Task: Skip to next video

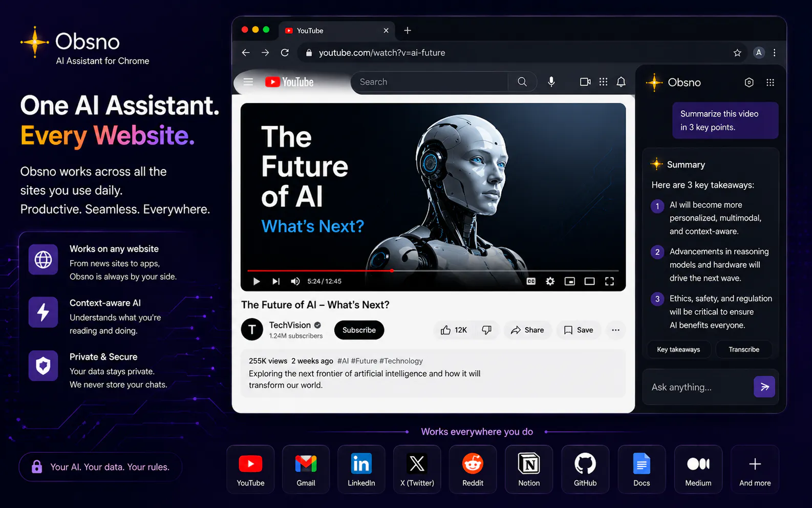Action: tap(276, 281)
